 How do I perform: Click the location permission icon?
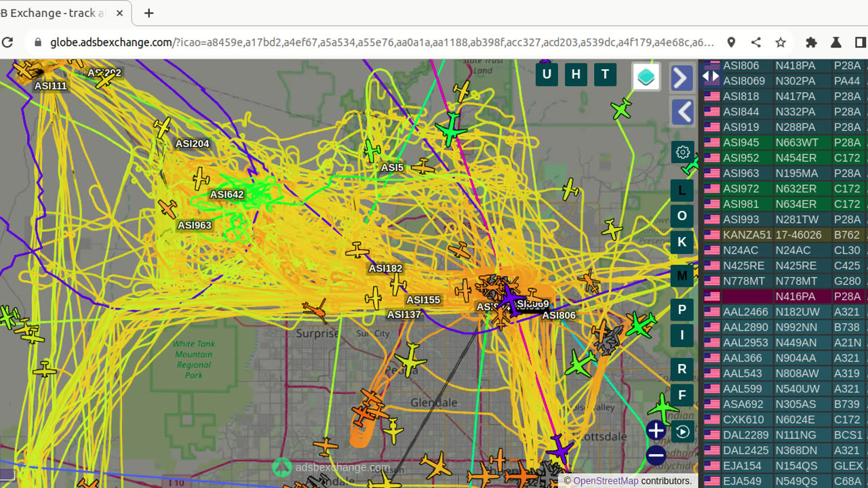(x=731, y=42)
